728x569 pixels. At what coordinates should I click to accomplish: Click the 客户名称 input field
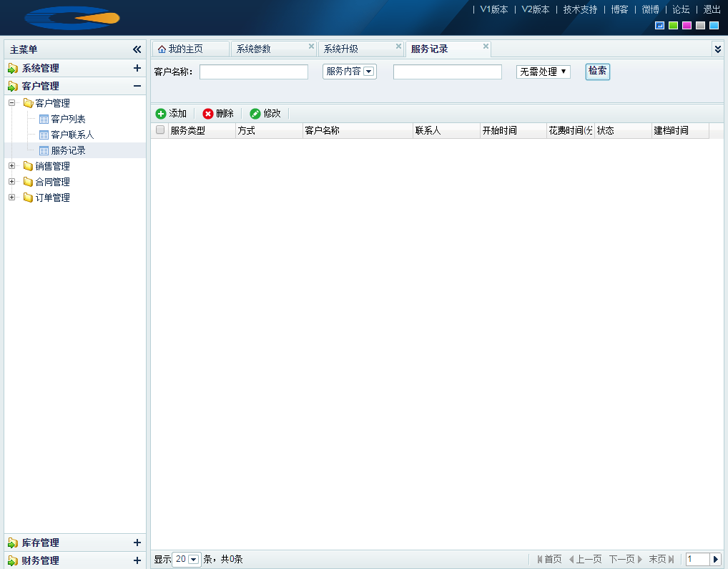[254, 72]
